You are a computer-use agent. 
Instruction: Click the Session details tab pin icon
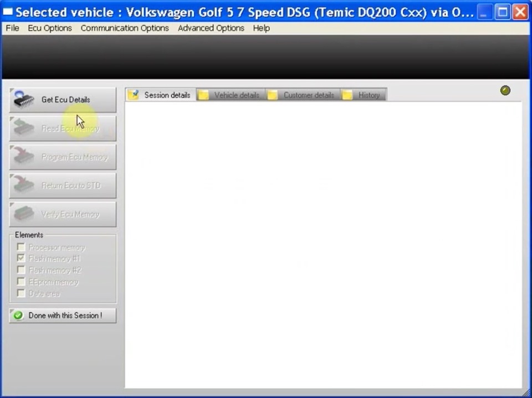pos(134,95)
